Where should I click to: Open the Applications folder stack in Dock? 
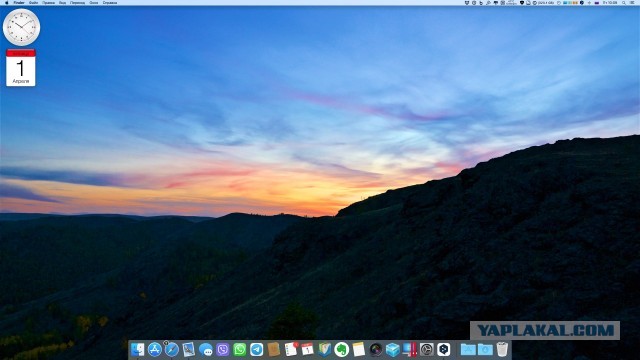pos(468,349)
